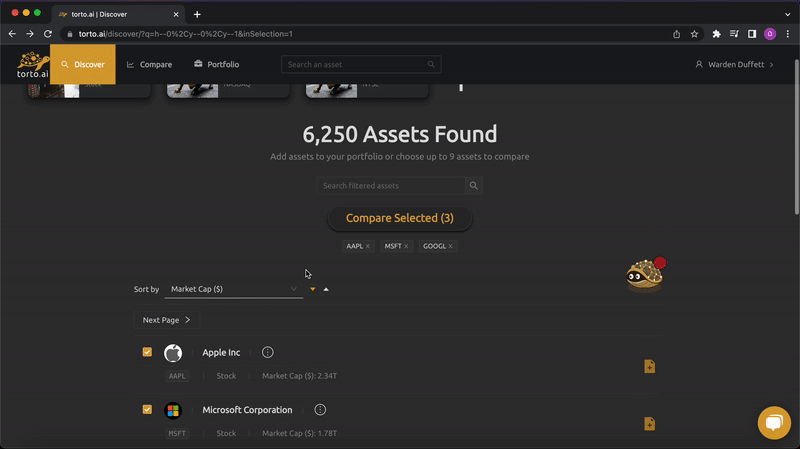Open Apple Inc info menu icon
800x449 pixels.
click(268, 352)
